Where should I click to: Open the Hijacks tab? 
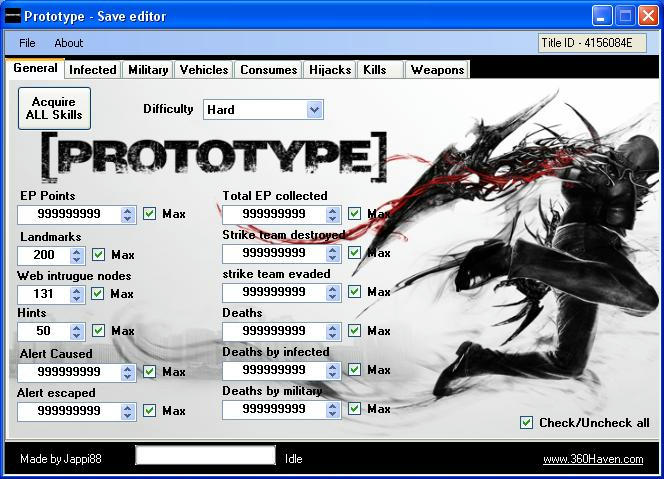point(330,70)
